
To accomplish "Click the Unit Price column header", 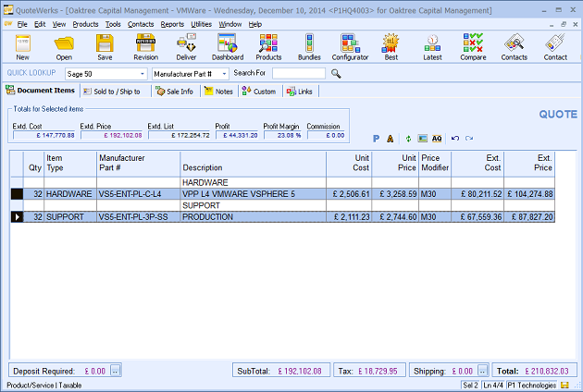I will [x=395, y=164].
